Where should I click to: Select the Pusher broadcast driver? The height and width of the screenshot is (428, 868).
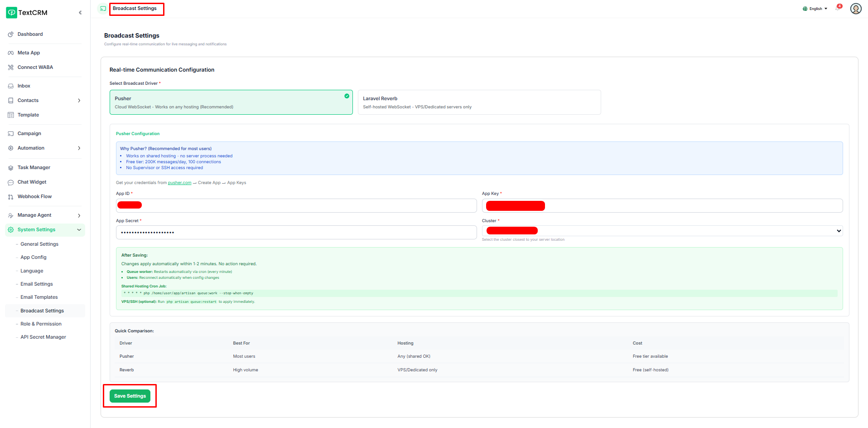(x=231, y=102)
